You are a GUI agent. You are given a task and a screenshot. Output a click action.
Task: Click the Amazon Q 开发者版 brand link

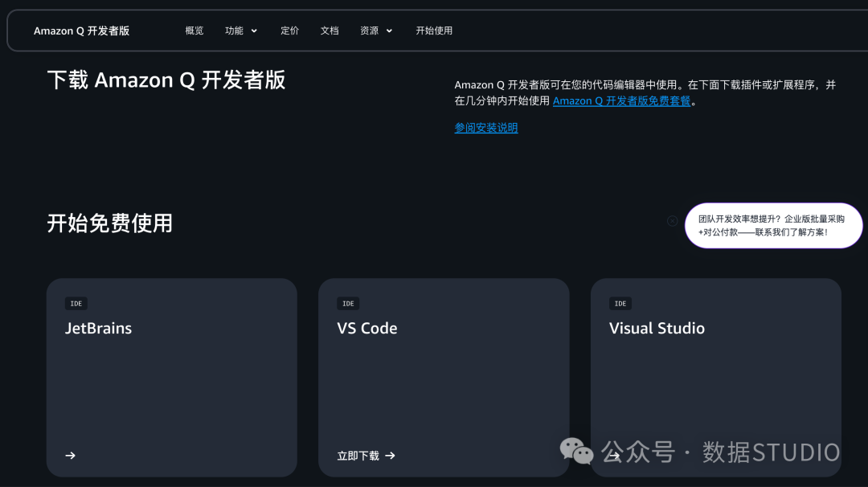(81, 31)
